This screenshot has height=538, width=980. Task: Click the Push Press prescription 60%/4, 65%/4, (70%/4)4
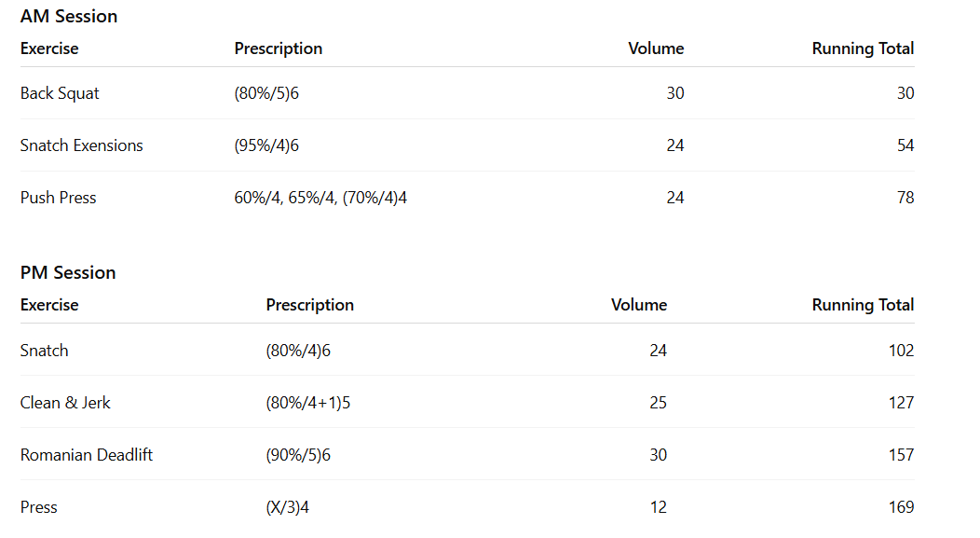320,198
